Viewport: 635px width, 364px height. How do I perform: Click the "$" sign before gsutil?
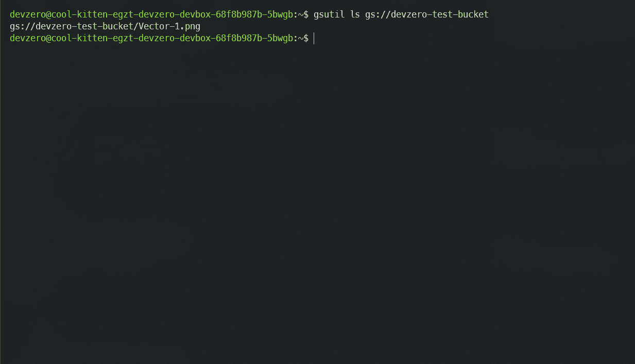point(306,14)
